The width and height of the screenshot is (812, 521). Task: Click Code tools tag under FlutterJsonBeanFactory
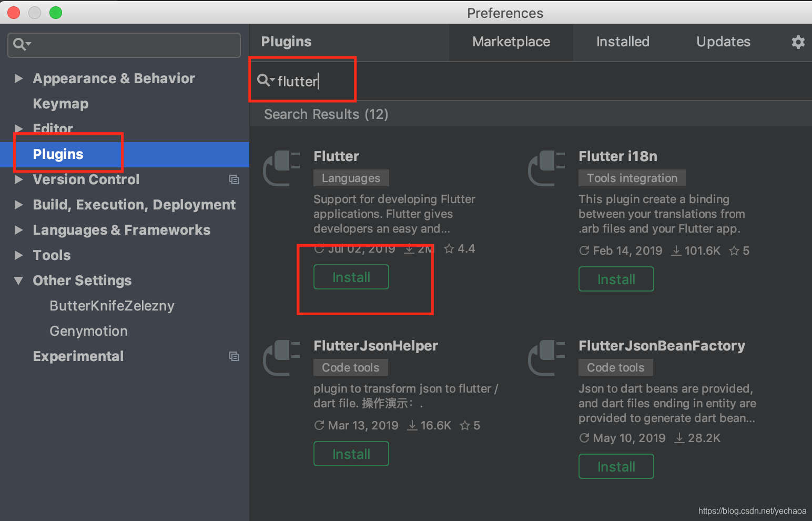pos(616,367)
